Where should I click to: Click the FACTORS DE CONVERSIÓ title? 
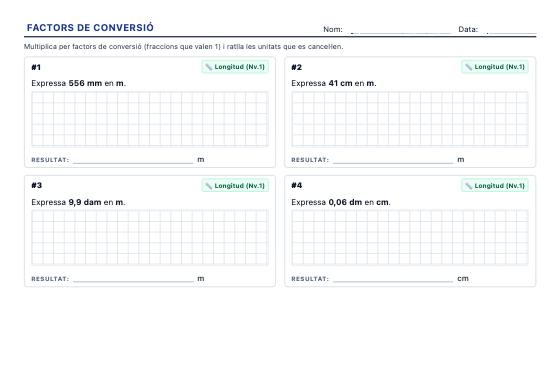click(x=90, y=28)
